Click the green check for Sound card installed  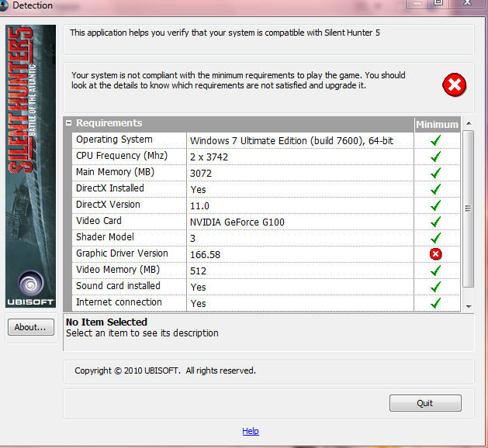tap(436, 287)
